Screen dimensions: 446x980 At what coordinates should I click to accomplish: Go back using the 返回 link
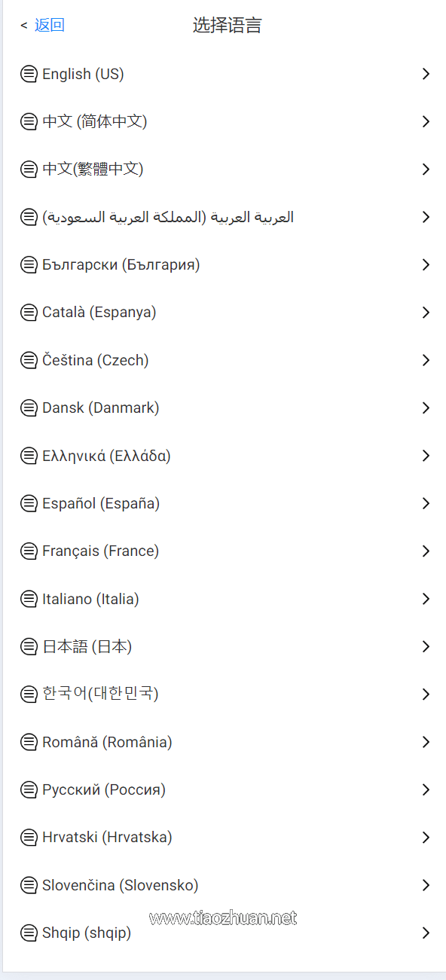[x=50, y=25]
